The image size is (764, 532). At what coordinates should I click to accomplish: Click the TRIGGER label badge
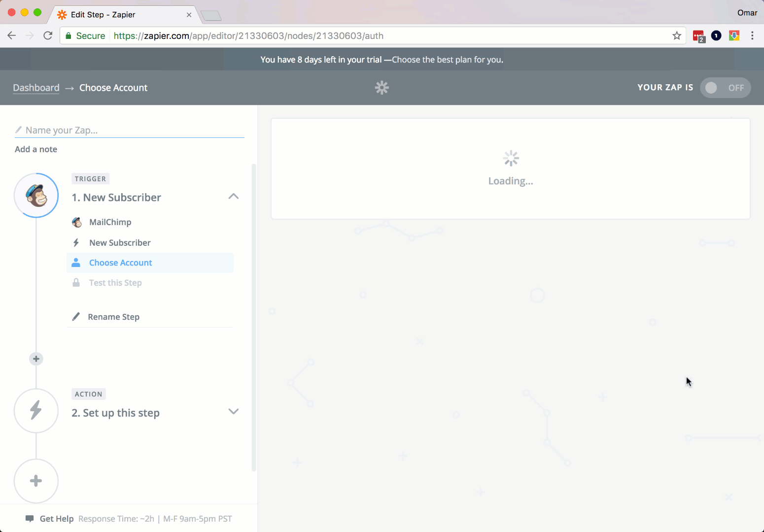(90, 179)
